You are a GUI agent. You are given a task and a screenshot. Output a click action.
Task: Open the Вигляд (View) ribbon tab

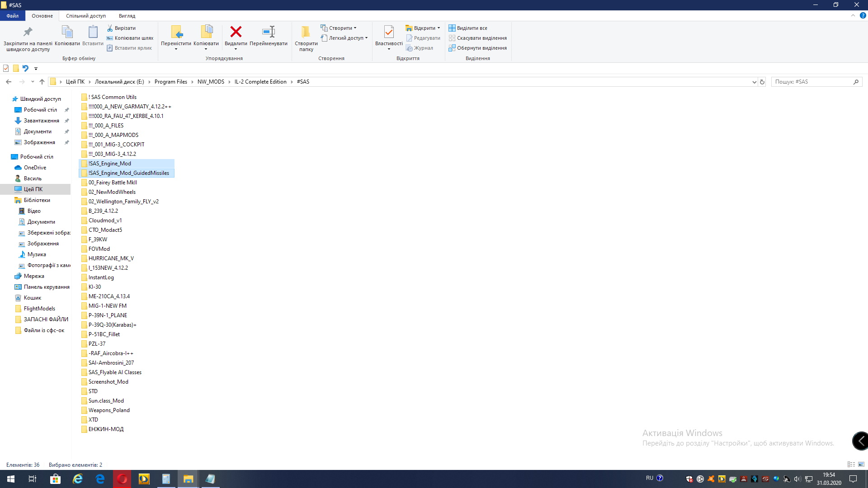pyautogui.click(x=127, y=16)
